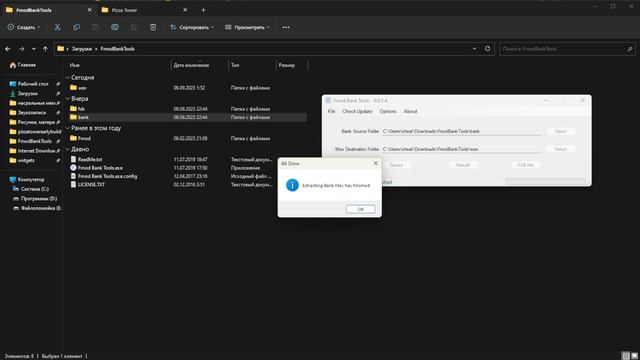The height and width of the screenshot is (360, 640).
Task: Open the Создать dropdown in Explorer toolbar
Action: 24,27
